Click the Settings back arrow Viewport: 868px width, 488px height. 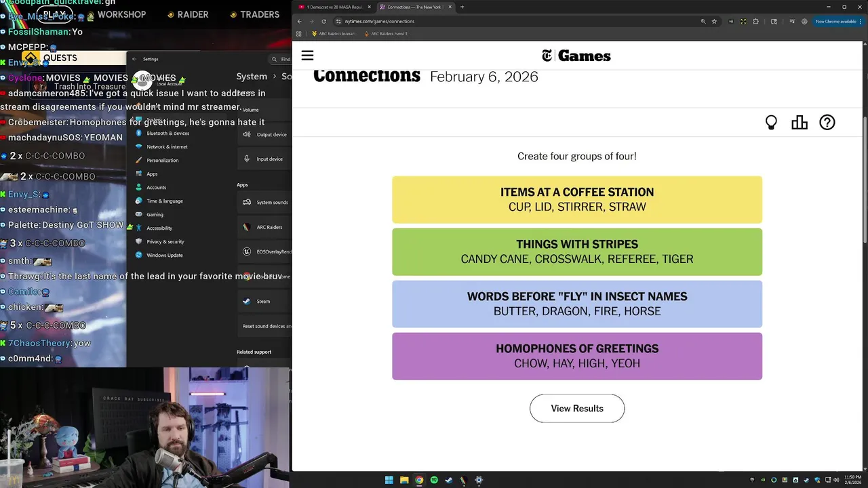(x=134, y=59)
